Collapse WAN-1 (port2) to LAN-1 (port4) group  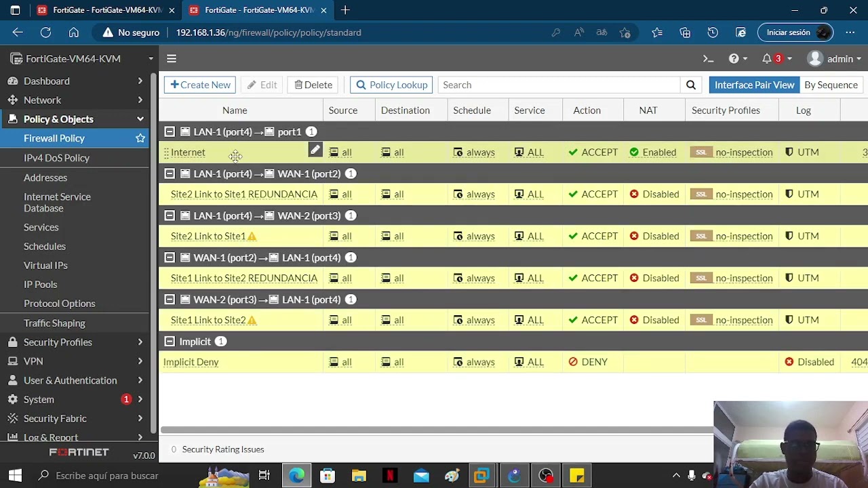170,258
